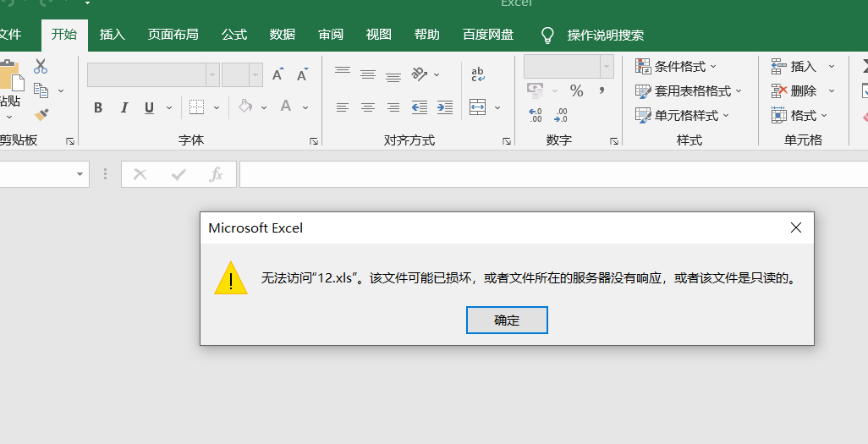Open the 公式 Formulas tab

tap(234, 35)
